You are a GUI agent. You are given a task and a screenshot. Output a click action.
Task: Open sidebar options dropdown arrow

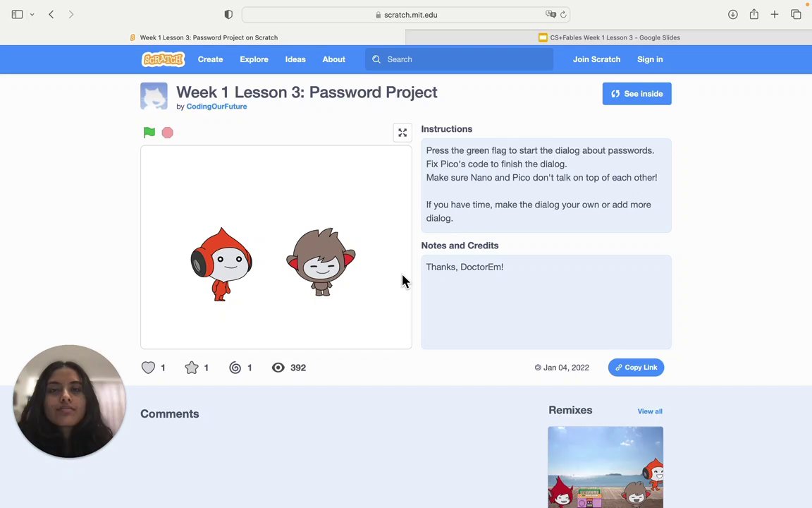(32, 15)
